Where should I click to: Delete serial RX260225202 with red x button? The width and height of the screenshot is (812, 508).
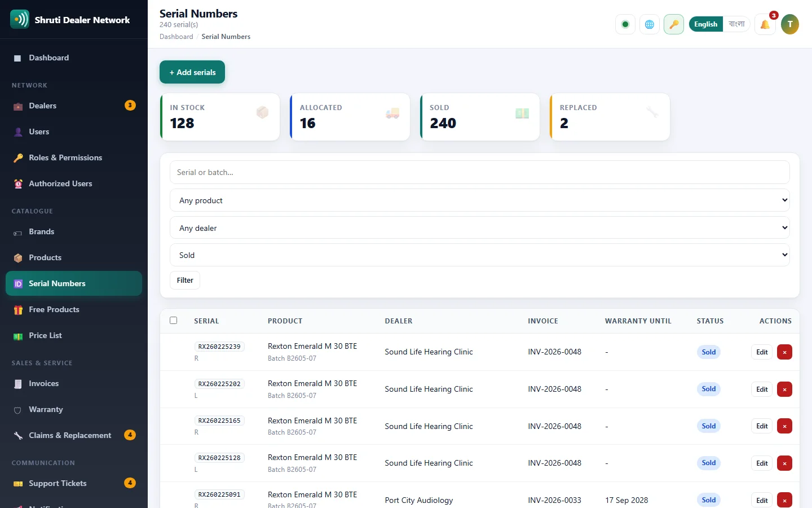(784, 389)
